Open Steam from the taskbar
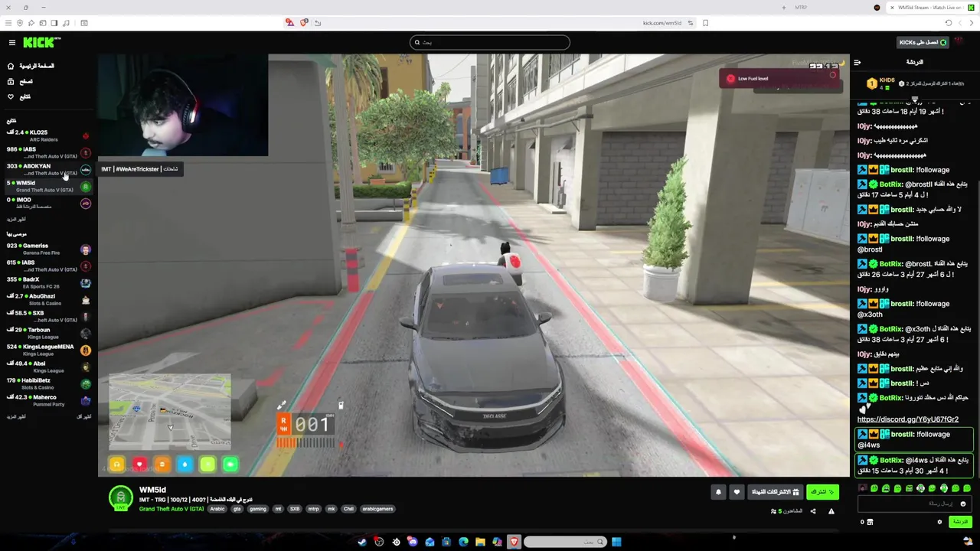Viewport: 980px width, 551px height. coord(362,542)
